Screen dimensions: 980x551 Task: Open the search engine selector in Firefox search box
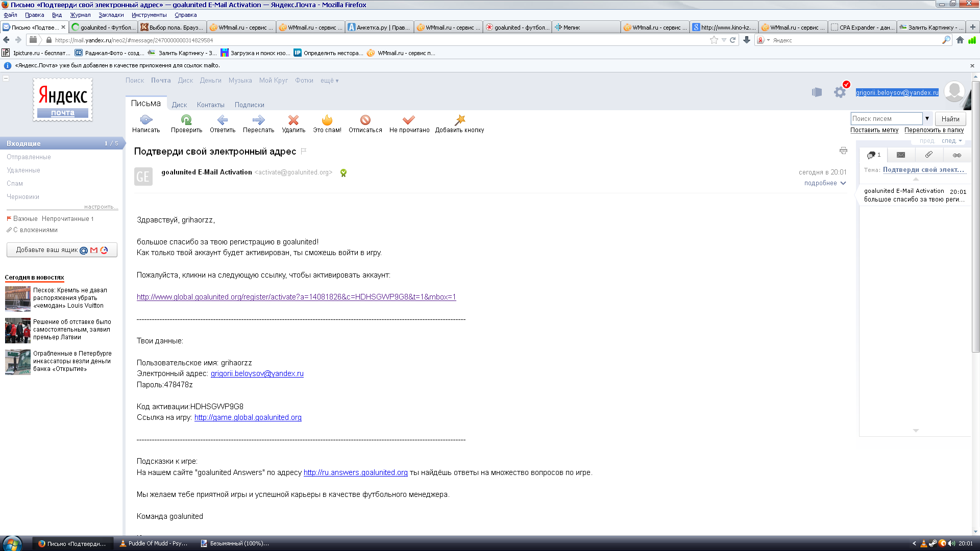[763, 40]
